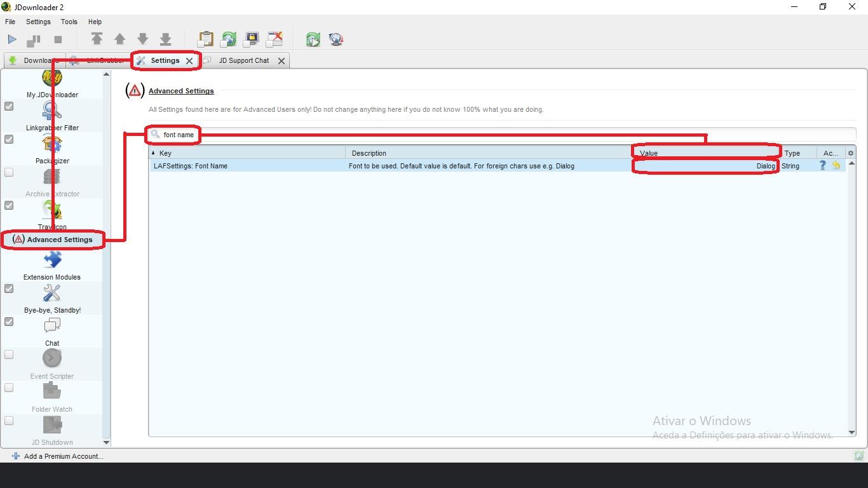Viewport: 868px width, 488px height.
Task: Open the My.JDownloader settings section
Action: [x=52, y=85]
